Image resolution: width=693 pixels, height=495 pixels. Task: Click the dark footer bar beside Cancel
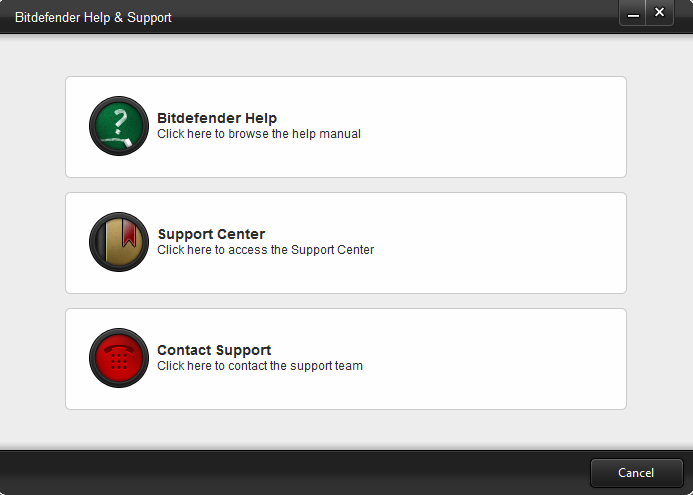coord(292,473)
